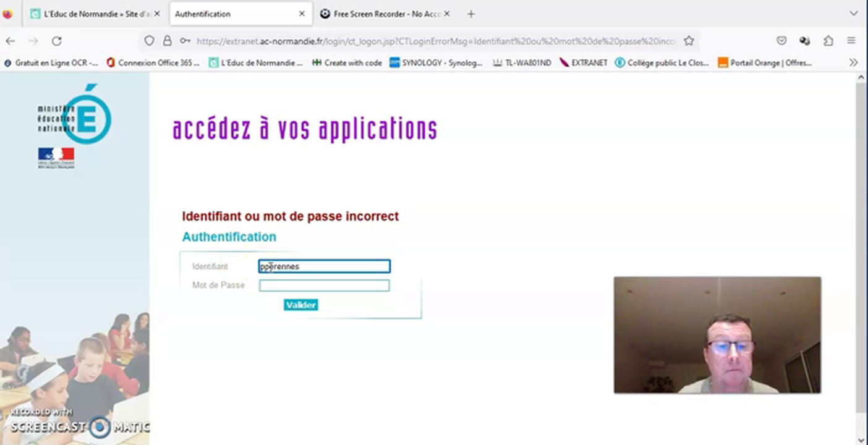Click the back navigation arrow
868x445 pixels.
[x=10, y=41]
